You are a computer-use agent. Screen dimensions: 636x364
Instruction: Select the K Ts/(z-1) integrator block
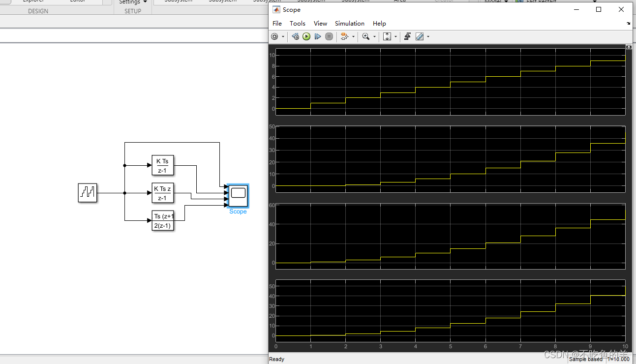point(162,165)
